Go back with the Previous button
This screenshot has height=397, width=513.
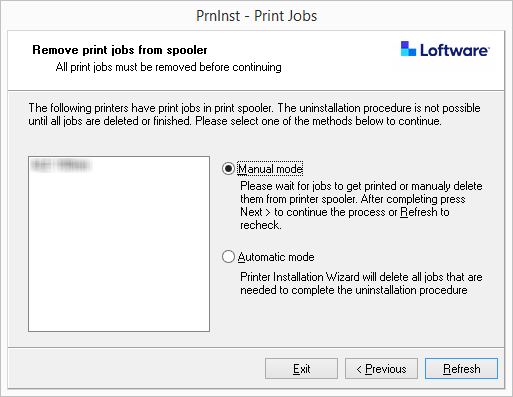tap(381, 369)
